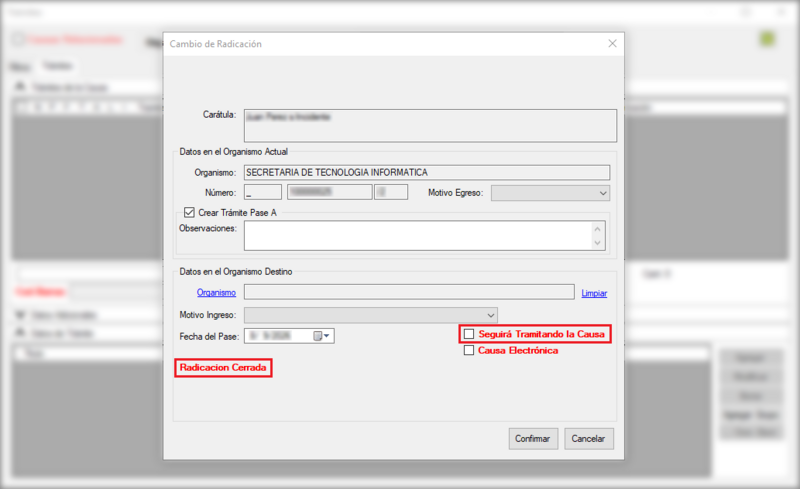
Task: Click the Cancelar button
Action: pyautogui.click(x=589, y=438)
